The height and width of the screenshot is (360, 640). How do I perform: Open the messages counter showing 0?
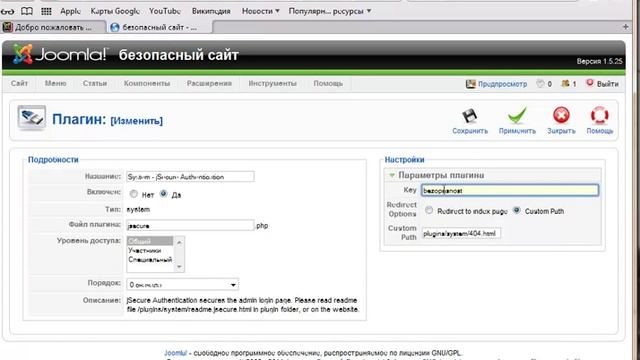(x=544, y=84)
